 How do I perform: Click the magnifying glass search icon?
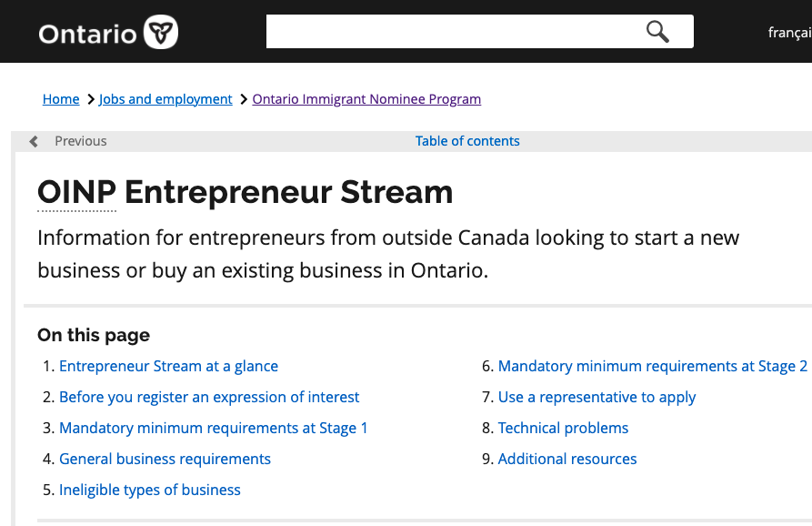coord(657,32)
